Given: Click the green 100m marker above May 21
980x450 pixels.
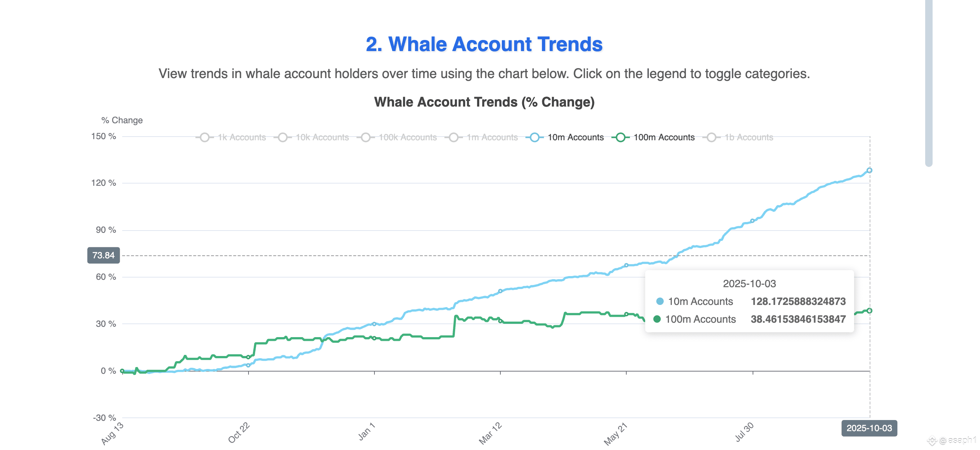Looking at the screenshot, I should point(626,314).
